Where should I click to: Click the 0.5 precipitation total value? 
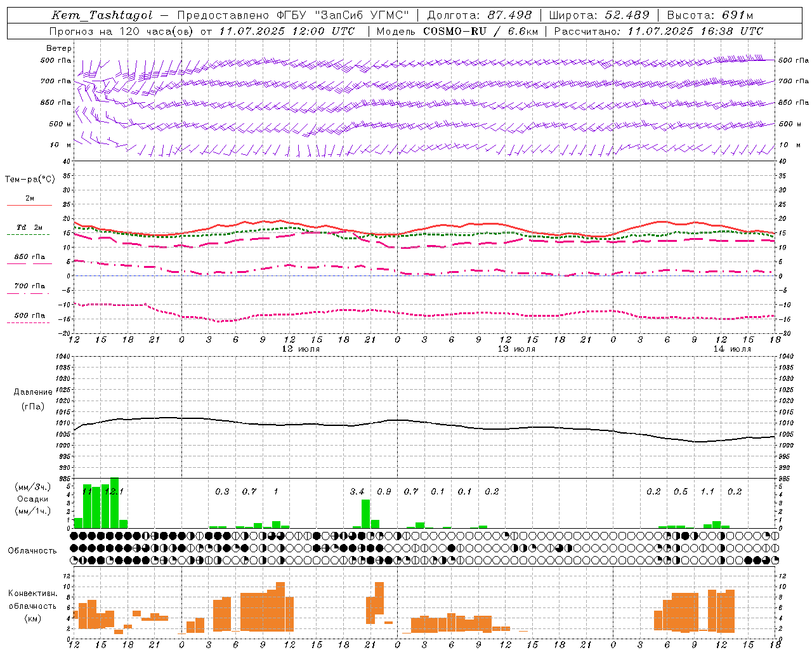pos(681,492)
